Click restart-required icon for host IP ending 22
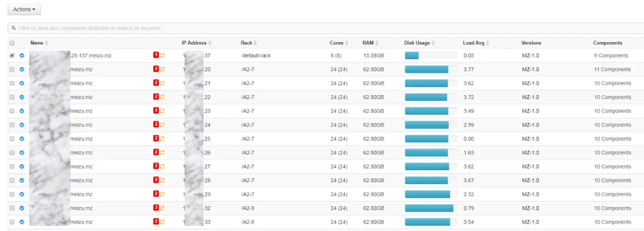644x231 pixels. click(x=162, y=97)
